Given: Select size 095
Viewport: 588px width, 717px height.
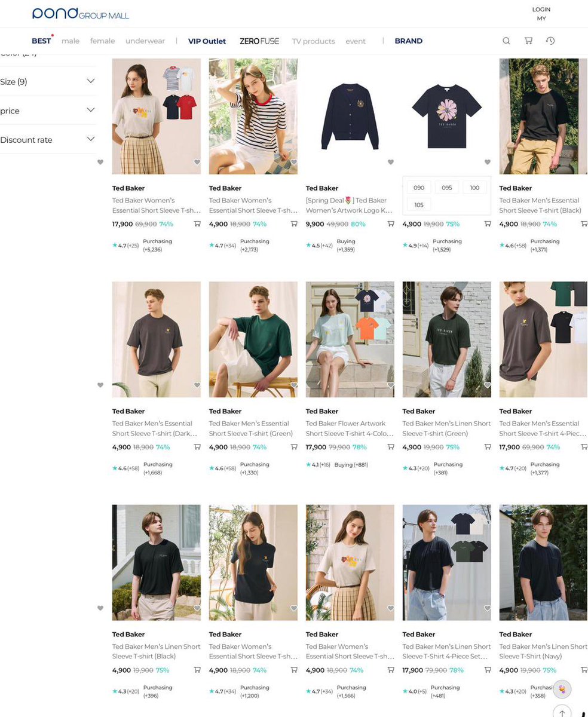Looking at the screenshot, I should 447,188.
